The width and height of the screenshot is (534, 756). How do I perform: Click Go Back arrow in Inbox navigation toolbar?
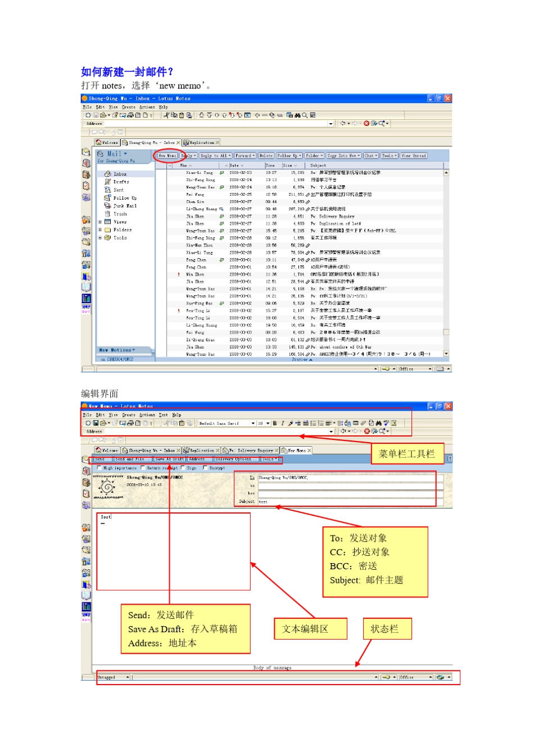pos(343,124)
